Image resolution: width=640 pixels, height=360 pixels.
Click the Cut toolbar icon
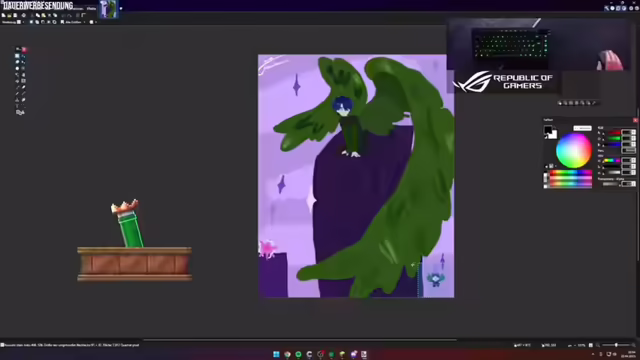click(x=32, y=15)
